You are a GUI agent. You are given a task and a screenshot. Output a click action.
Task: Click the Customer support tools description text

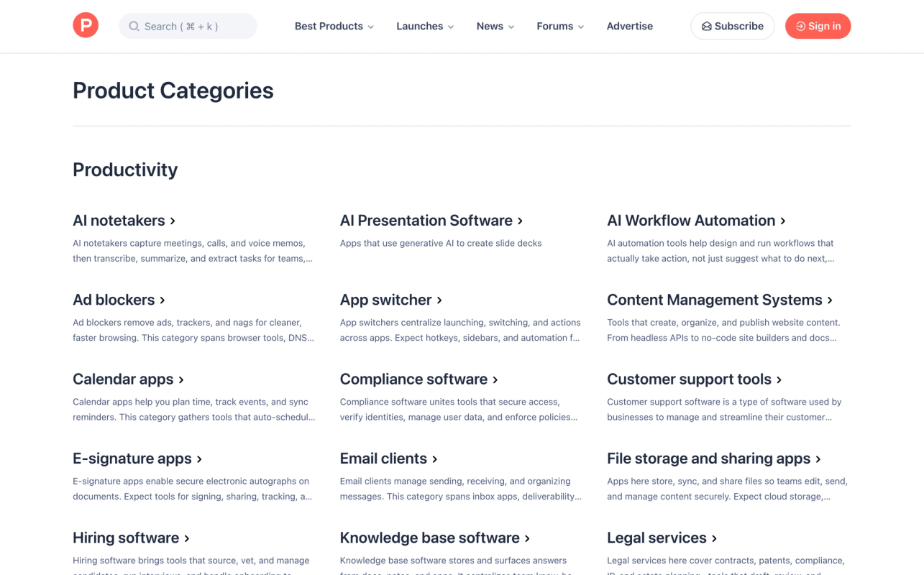tap(724, 410)
